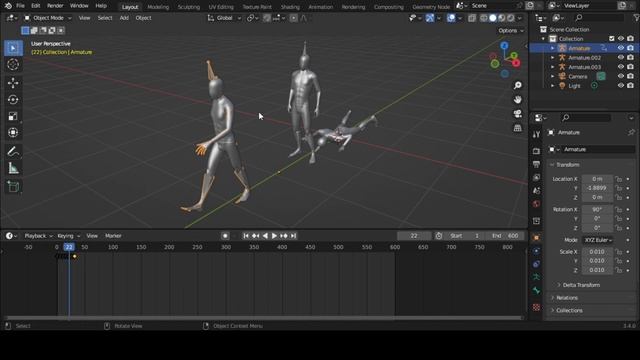The height and width of the screenshot is (360, 640).
Task: Hide the Light with its eye icon
Action: tap(621, 86)
